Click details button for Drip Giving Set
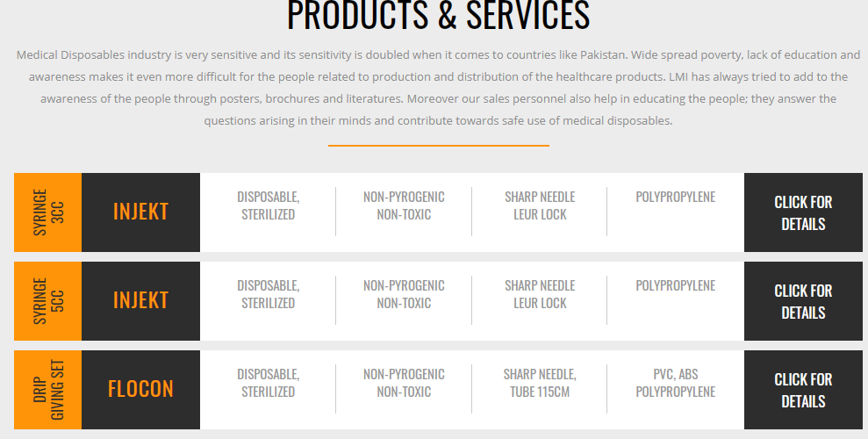This screenshot has width=868, height=439. pos(803,390)
